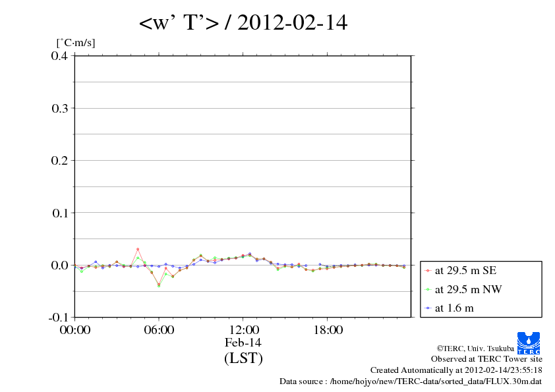Click the x-axis label 00:00
This screenshot has height=392, width=555.
[75, 330]
